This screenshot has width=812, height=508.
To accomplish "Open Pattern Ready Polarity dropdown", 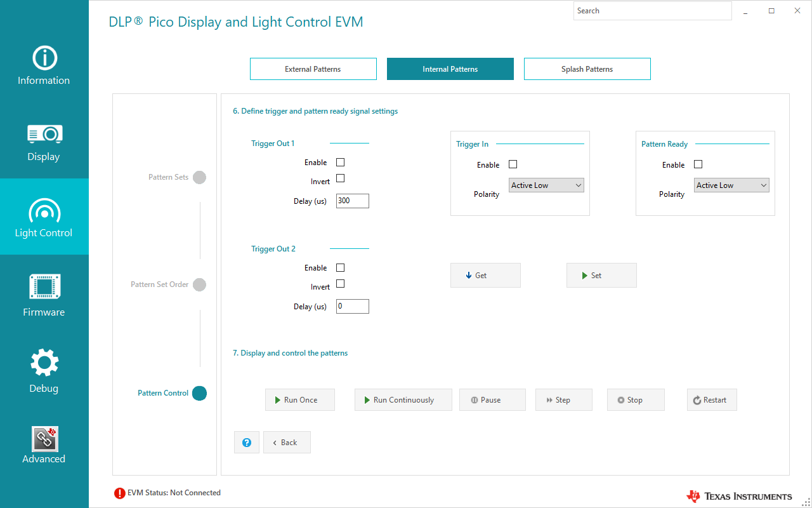I will (731, 185).
